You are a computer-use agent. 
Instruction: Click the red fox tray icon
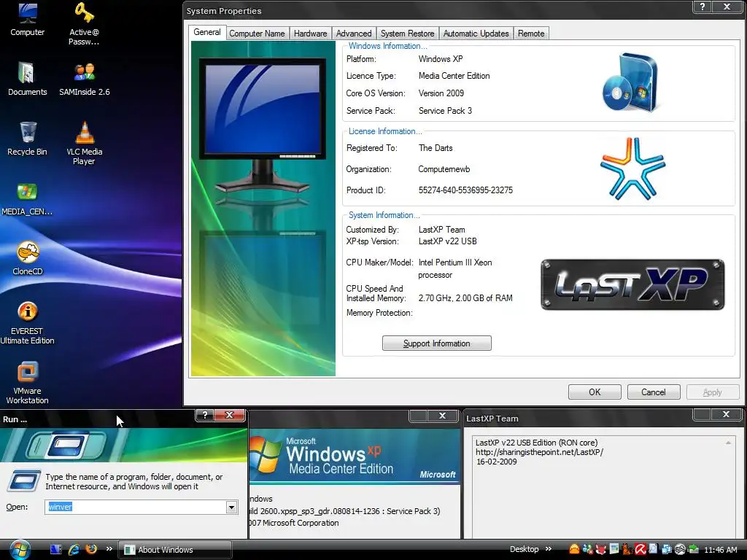[601, 549]
